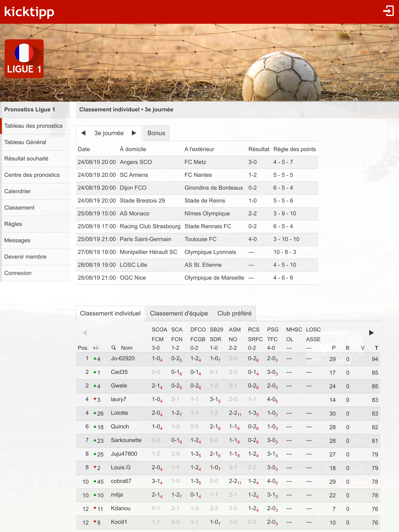Sort by the T total column header

click(376, 348)
